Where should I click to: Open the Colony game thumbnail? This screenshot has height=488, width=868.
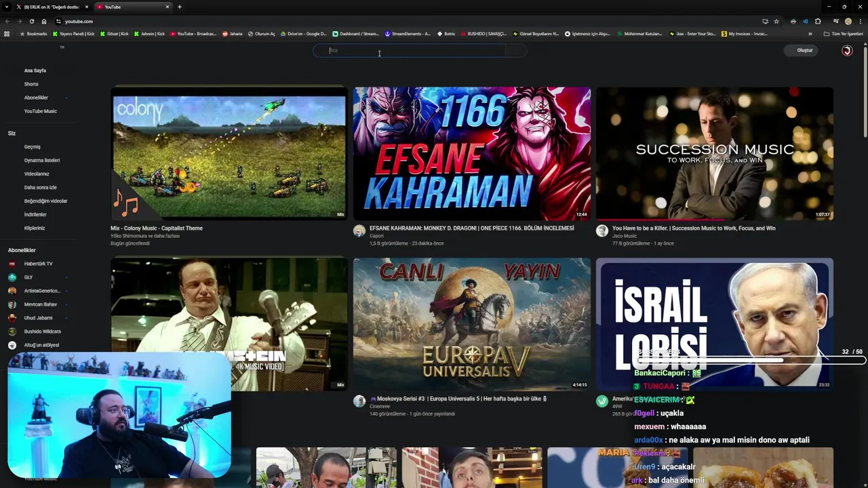229,153
